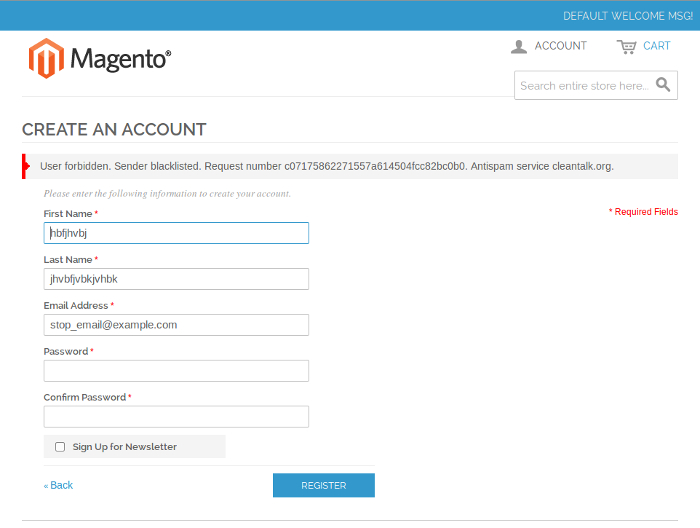The width and height of the screenshot is (700, 528).
Task: Focus the search entire store field
Action: [583, 86]
